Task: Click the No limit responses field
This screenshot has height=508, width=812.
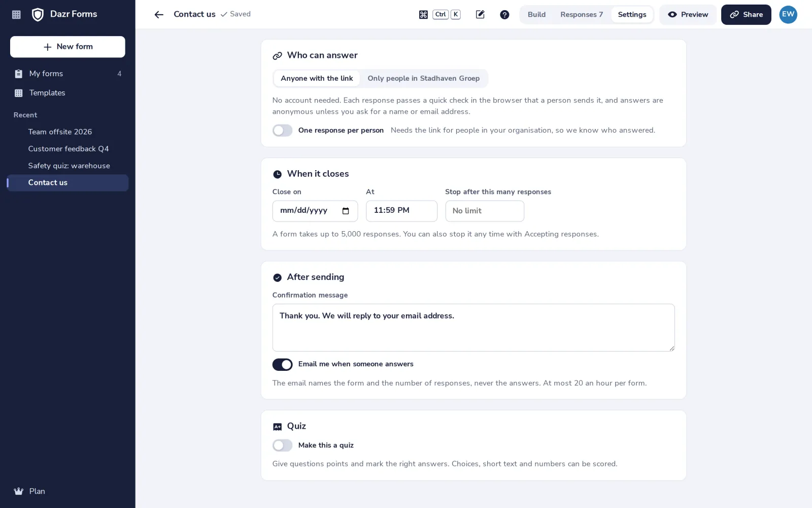Action: pos(485,211)
